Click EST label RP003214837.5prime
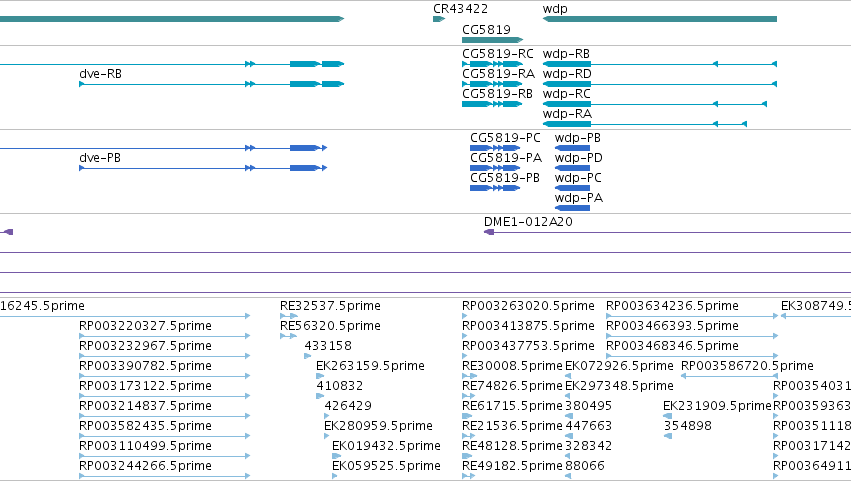The image size is (851, 481). pyautogui.click(x=145, y=407)
